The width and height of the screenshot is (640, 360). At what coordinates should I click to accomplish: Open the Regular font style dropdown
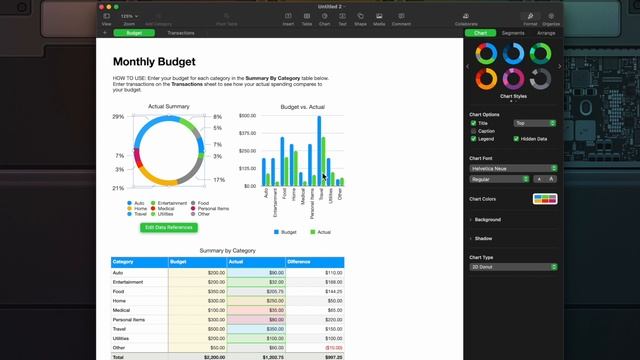pos(499,179)
